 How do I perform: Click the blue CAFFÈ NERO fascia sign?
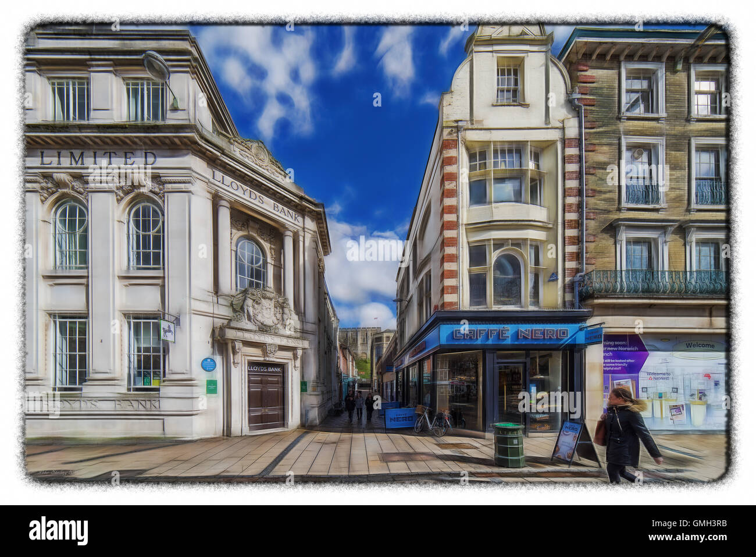(511, 334)
